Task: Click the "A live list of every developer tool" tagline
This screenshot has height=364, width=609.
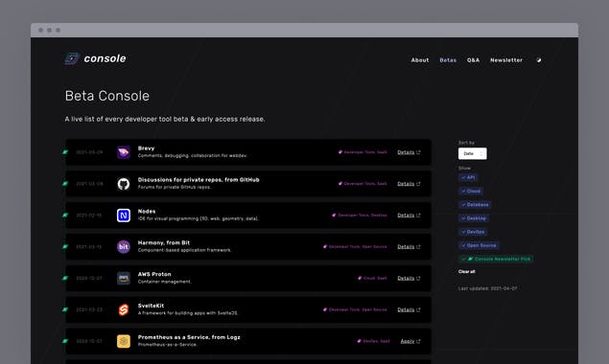Action: click(165, 119)
